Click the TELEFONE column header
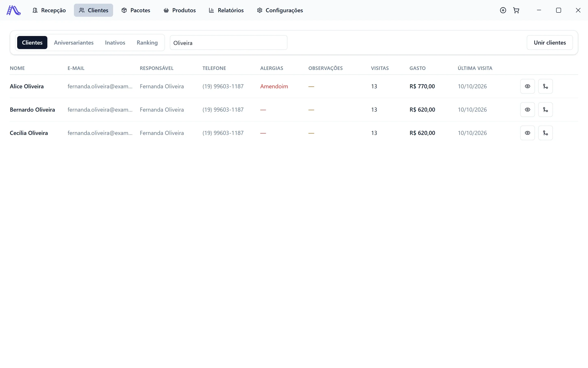This screenshot has height=368, width=588. (x=214, y=68)
